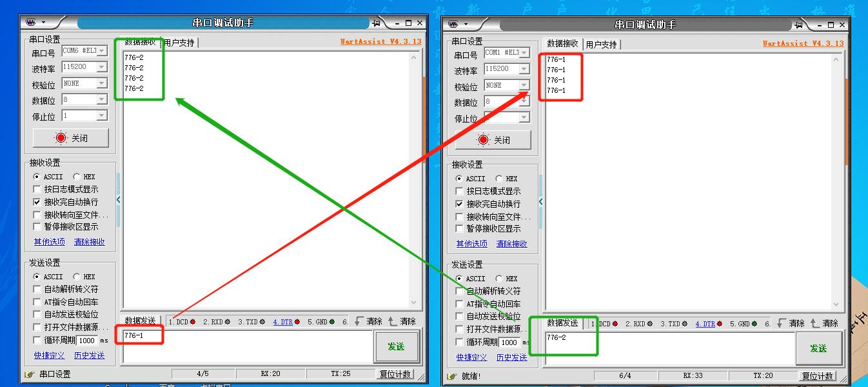The image size is (868, 387).
Task: Open the 校验位 NONE dropdown, left window
Action: [101, 83]
